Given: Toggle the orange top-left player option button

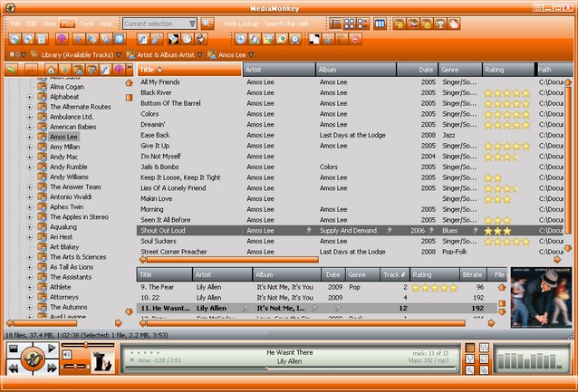Looking at the screenshot, I should tap(470, 348).
